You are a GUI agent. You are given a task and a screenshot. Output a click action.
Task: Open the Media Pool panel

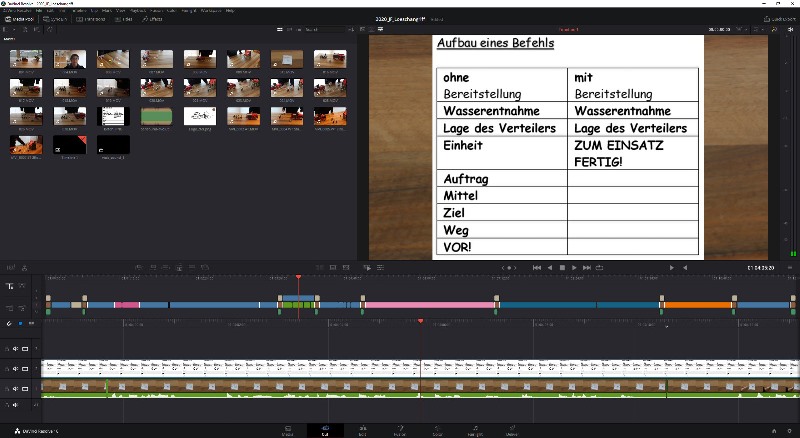19,19
